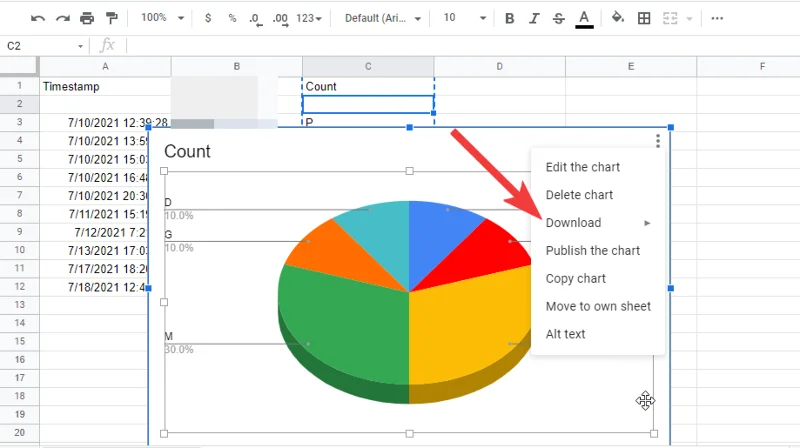
Task: Toggle italic formatting
Action: (534, 19)
